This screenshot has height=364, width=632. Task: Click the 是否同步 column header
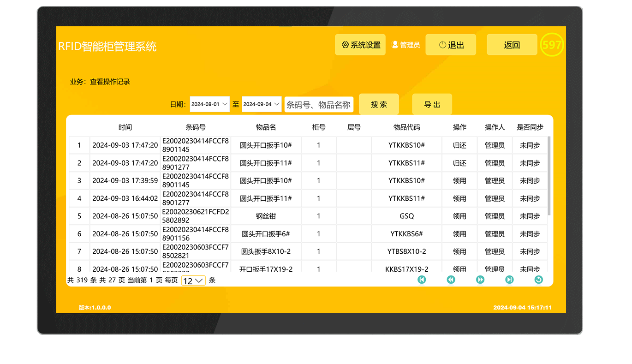point(530,127)
